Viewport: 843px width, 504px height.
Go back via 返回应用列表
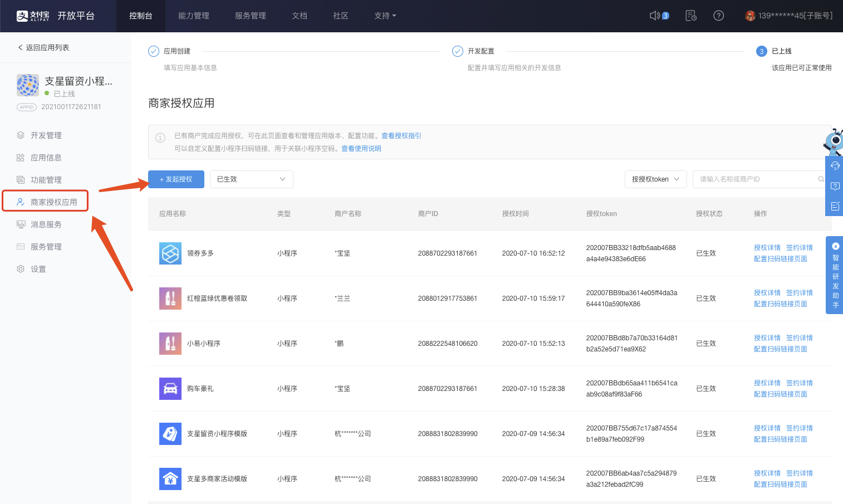pyautogui.click(x=43, y=47)
